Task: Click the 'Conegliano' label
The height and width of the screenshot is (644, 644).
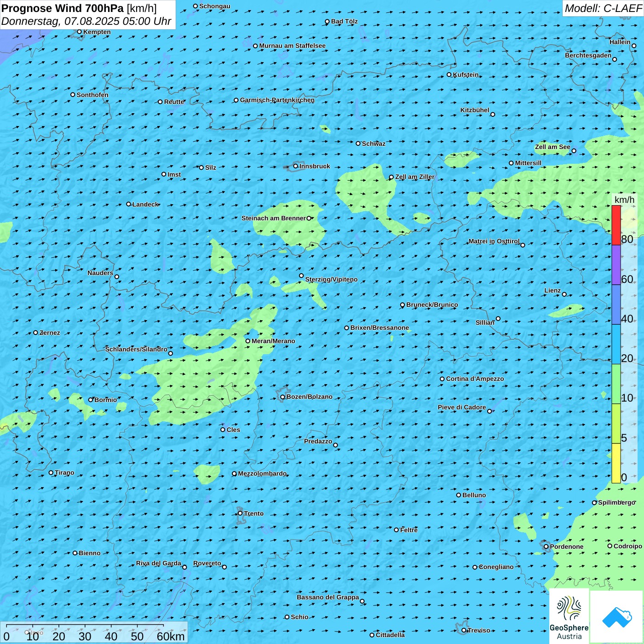Action: [496, 567]
